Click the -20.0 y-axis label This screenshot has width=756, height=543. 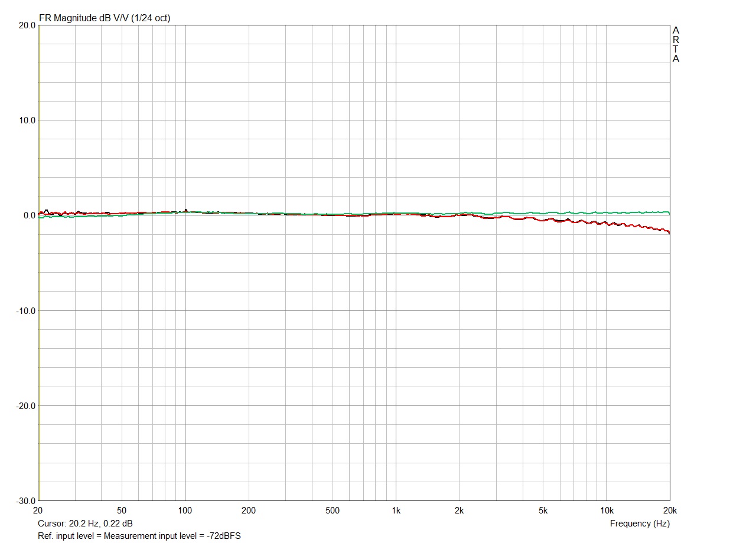click(25, 405)
